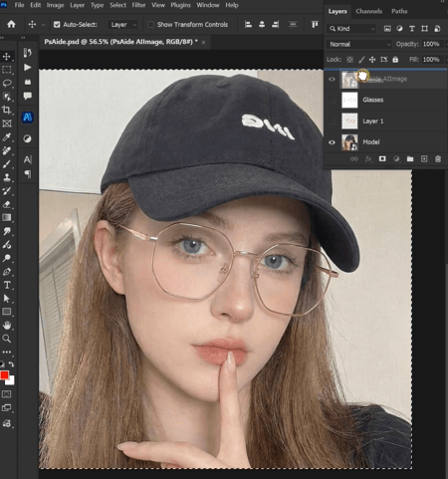
Task: Open the Image menu
Action: [55, 5]
